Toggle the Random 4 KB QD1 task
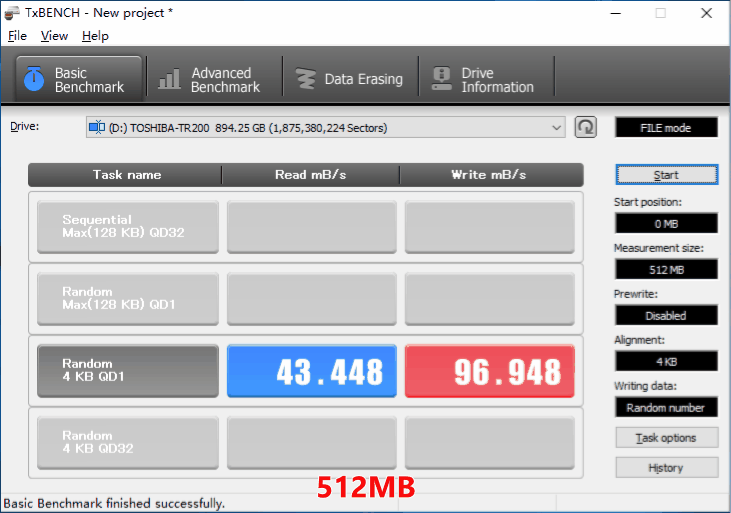Viewport: 731px width, 513px height. (x=128, y=371)
